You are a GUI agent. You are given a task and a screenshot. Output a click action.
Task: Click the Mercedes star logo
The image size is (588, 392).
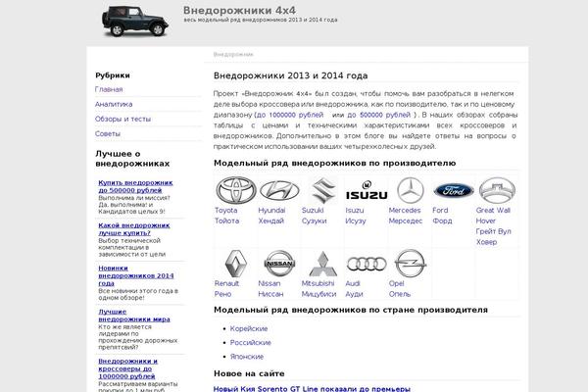pos(411,190)
